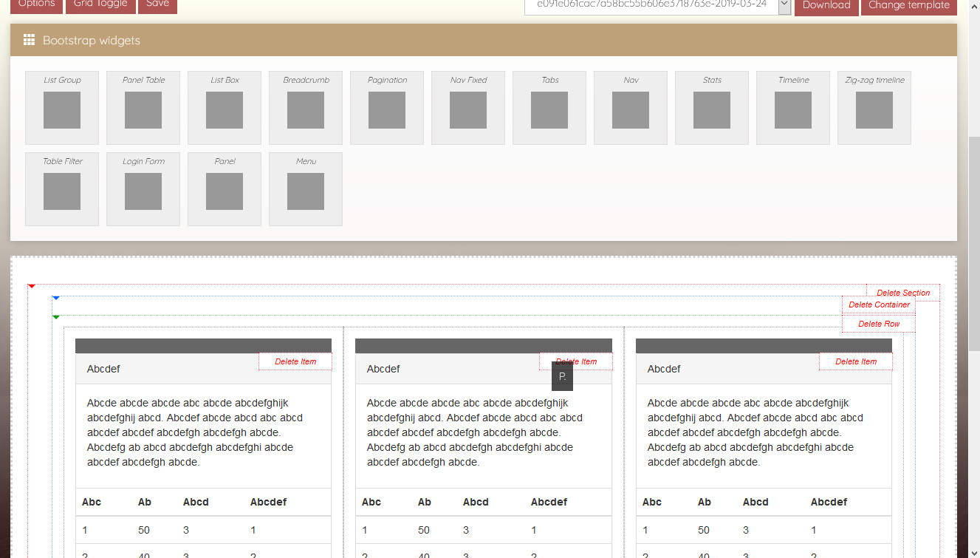Click Delete Section link

[902, 293]
